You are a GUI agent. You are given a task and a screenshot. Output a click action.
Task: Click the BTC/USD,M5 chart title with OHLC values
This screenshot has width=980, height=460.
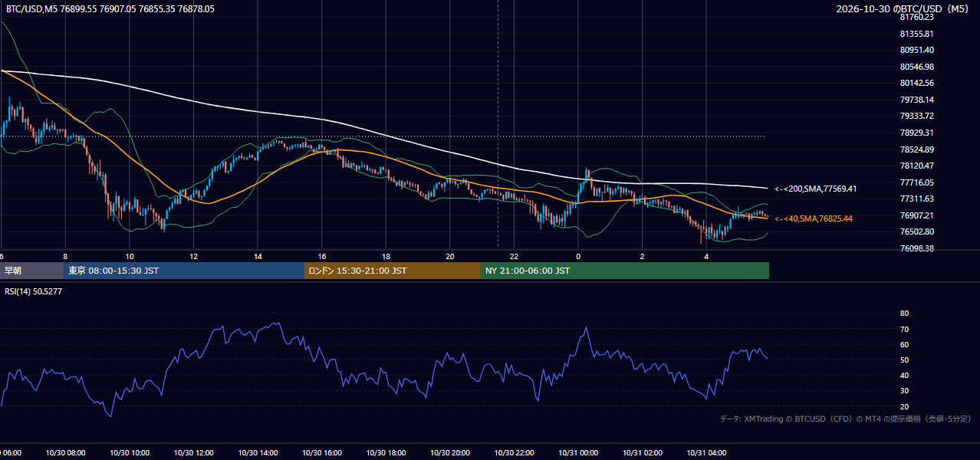110,9
